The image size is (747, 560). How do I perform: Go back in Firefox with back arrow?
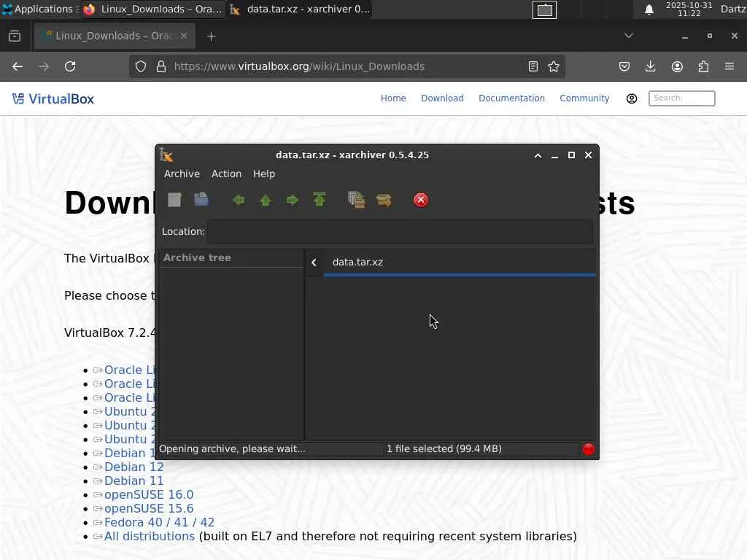[x=18, y=66]
